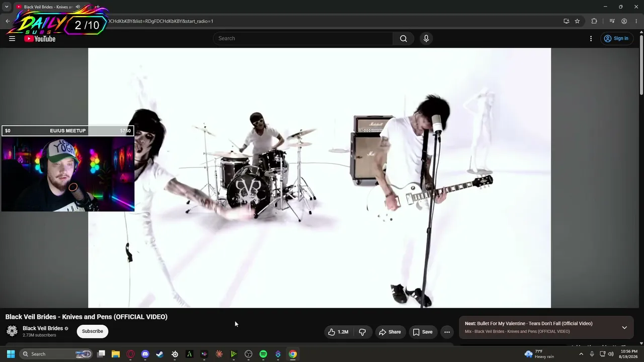Image resolution: width=644 pixels, height=362 pixels.
Task: Expand the Mix playlist panel chevron
Action: click(x=624, y=327)
